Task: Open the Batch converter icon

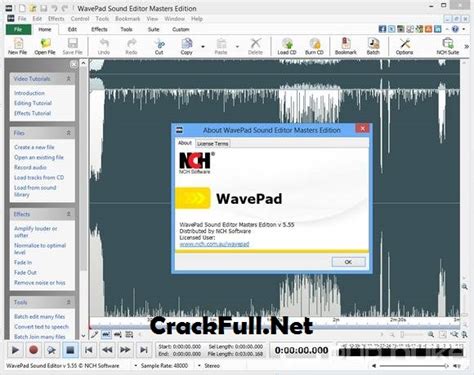Action: pos(373,46)
